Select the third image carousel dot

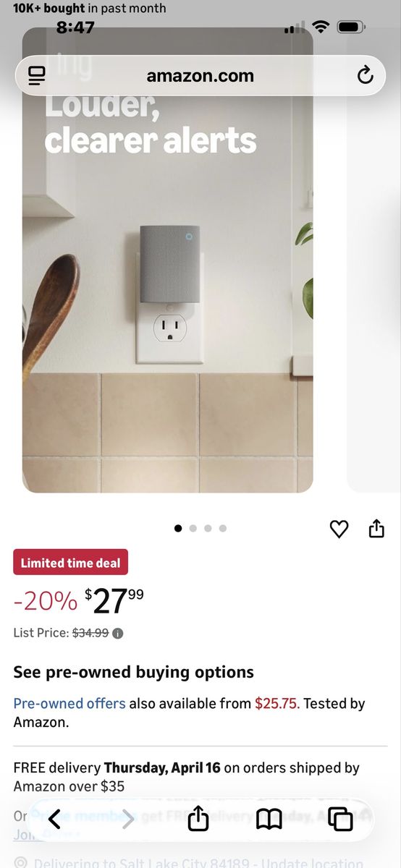tap(208, 529)
